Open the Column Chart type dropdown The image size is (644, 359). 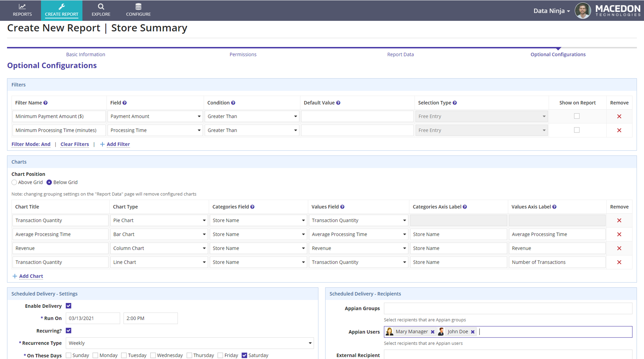point(159,248)
